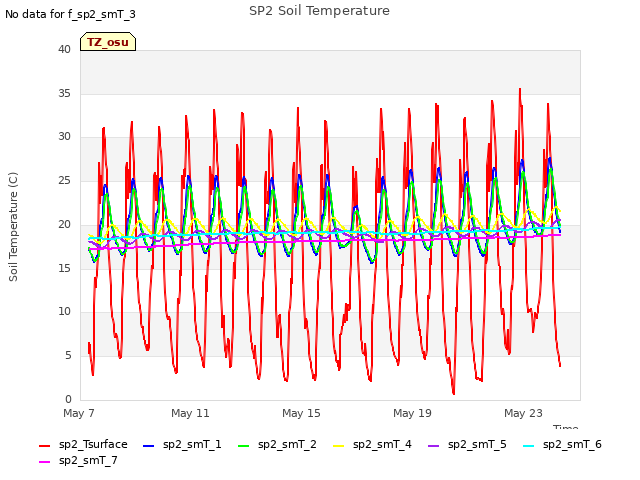The image size is (640, 480).
Task: Toggle the sp2_Tsurface legend entry
Action: click(x=83, y=444)
